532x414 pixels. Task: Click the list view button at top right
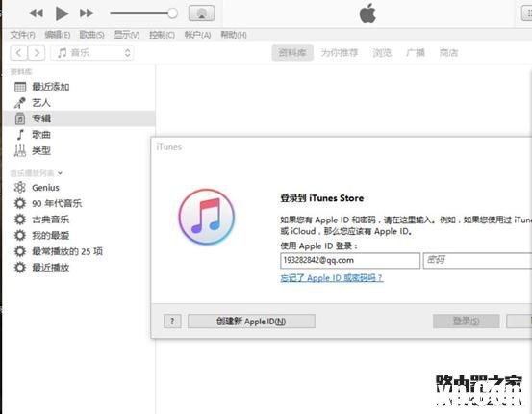[x=527, y=13]
